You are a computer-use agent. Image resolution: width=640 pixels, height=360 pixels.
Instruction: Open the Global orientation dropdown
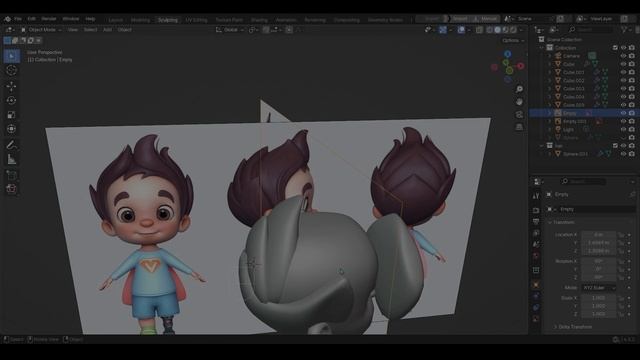click(230, 30)
